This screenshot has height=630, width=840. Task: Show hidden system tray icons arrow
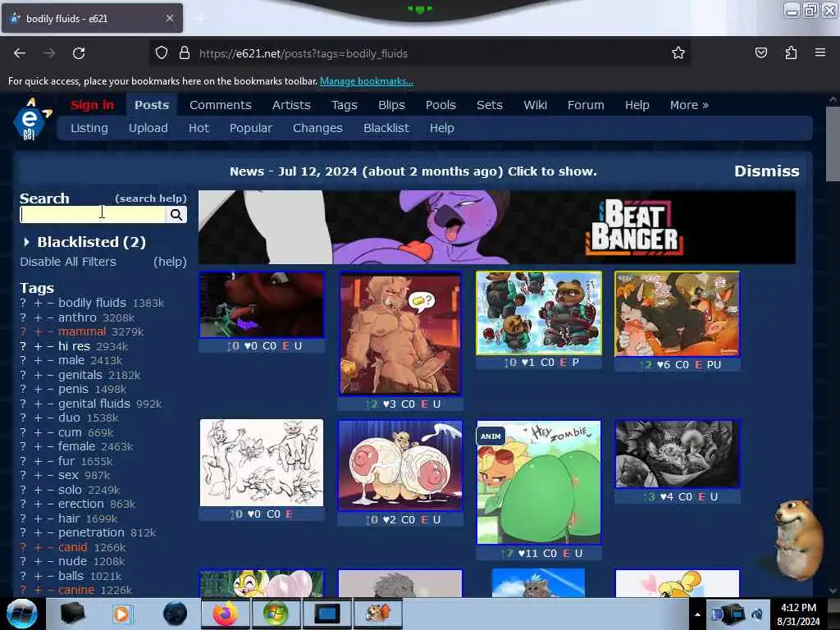(697, 614)
